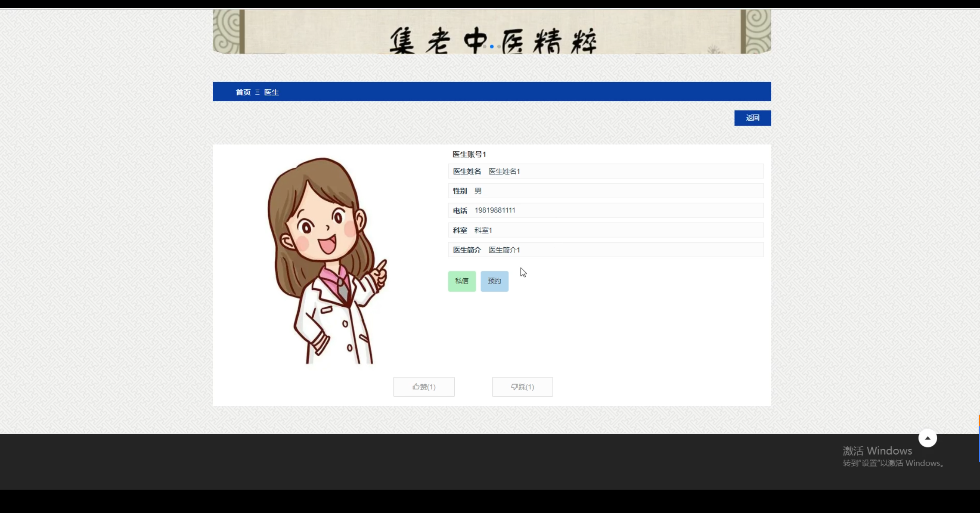The height and width of the screenshot is (513, 980).
Task: Go to 首页 in breadcrumb
Action: 243,92
